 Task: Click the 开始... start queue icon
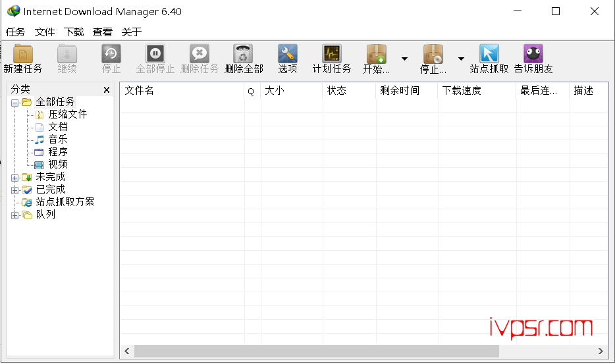pyautogui.click(x=377, y=54)
